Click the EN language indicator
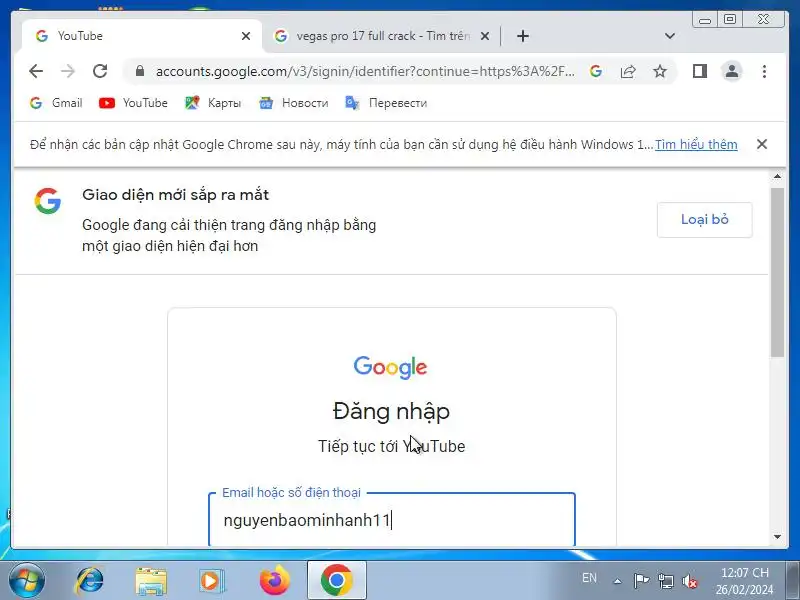This screenshot has height=600, width=800. pyautogui.click(x=589, y=578)
